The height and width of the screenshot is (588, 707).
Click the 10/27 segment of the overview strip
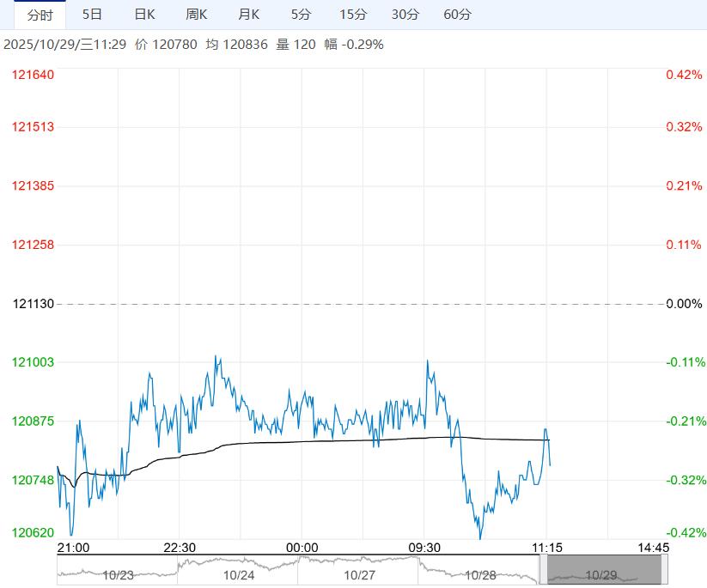[x=360, y=575]
